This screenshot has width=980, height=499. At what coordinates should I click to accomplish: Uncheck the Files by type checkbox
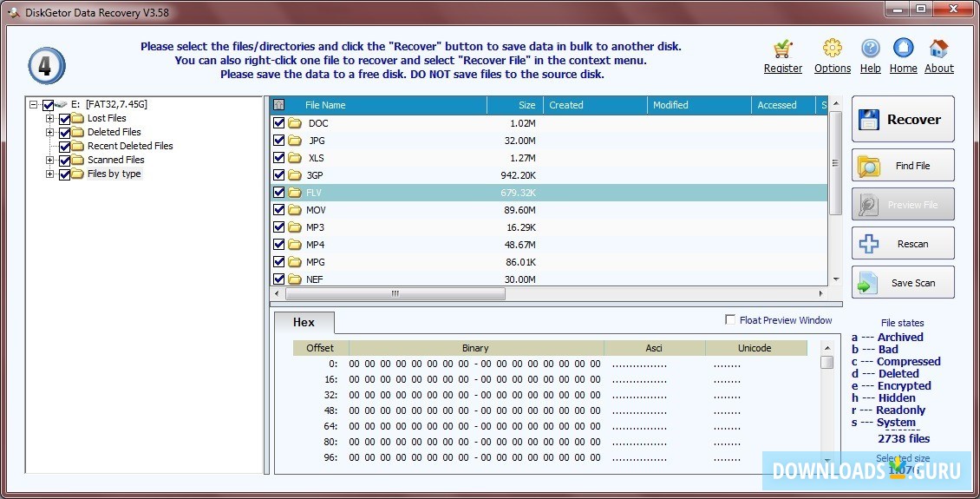[64, 174]
